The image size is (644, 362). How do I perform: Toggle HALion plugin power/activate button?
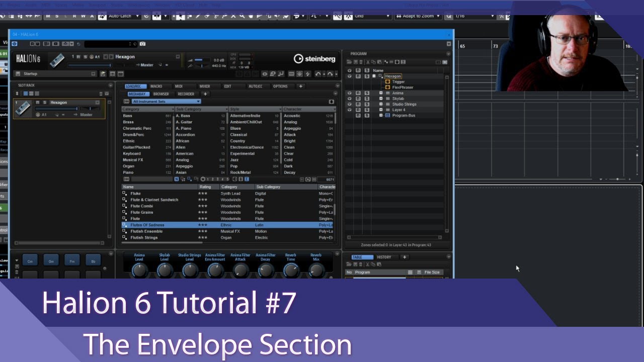coord(14,44)
